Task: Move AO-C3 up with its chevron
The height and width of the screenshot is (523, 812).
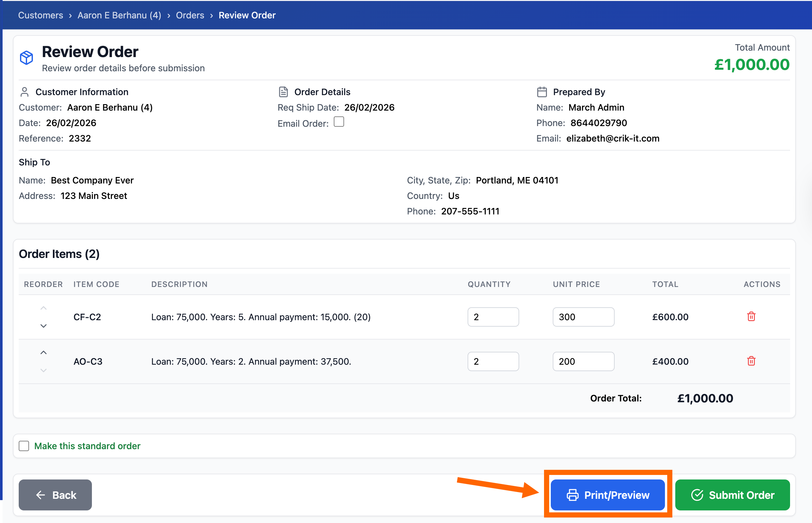Action: pyautogui.click(x=44, y=352)
